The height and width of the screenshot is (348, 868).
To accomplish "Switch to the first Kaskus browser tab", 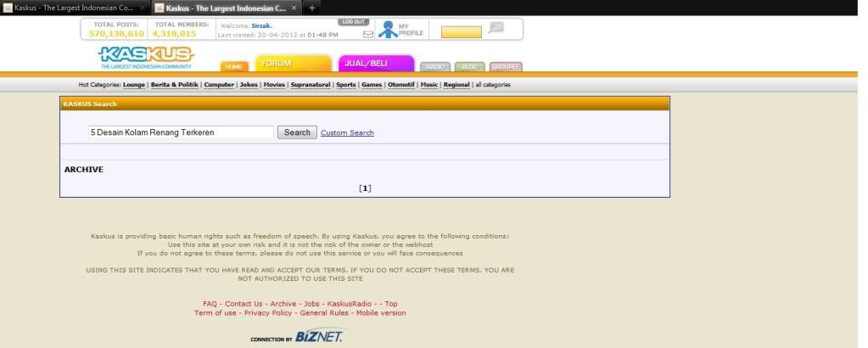I will click(73, 8).
